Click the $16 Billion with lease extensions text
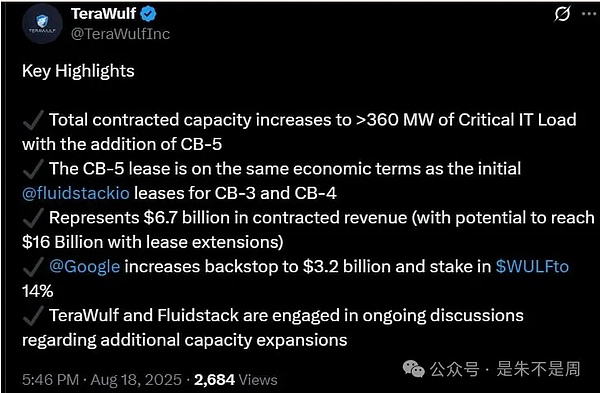The image size is (600, 393). pyautogui.click(x=153, y=242)
